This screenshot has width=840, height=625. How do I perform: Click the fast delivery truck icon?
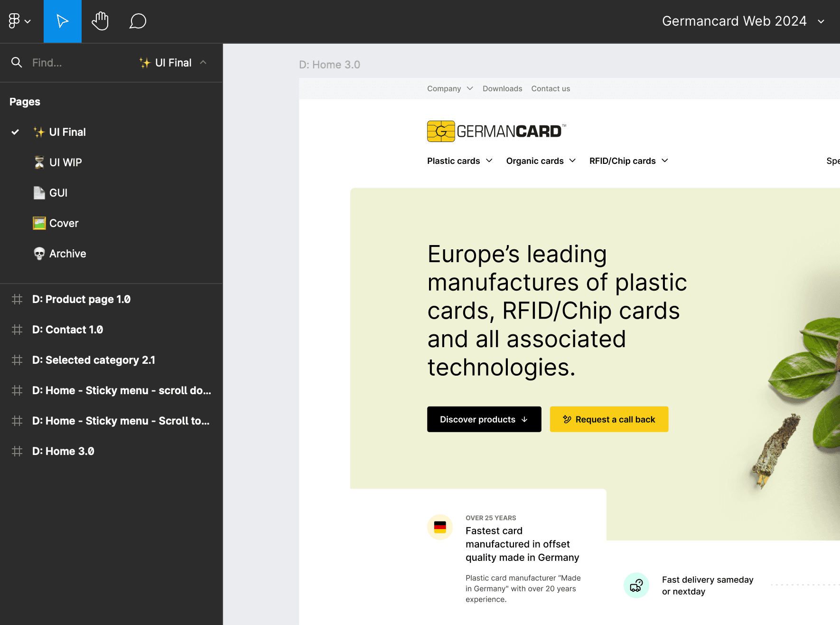(x=636, y=585)
